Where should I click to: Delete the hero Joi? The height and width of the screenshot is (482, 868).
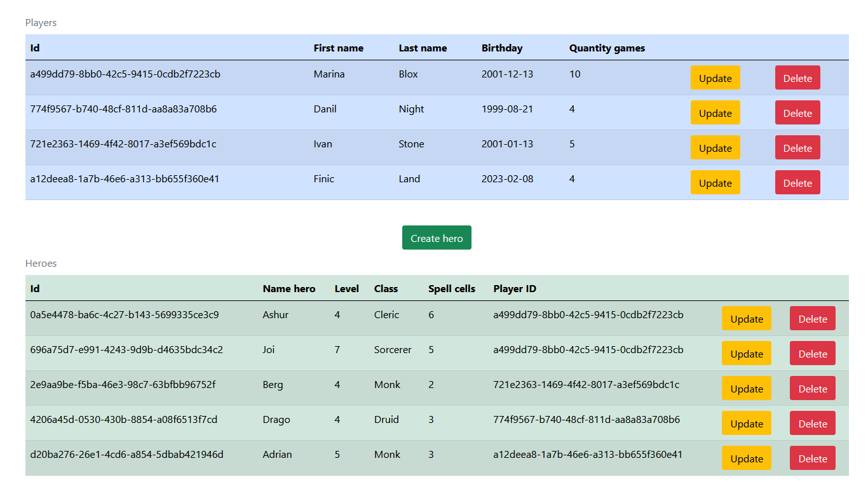click(812, 353)
